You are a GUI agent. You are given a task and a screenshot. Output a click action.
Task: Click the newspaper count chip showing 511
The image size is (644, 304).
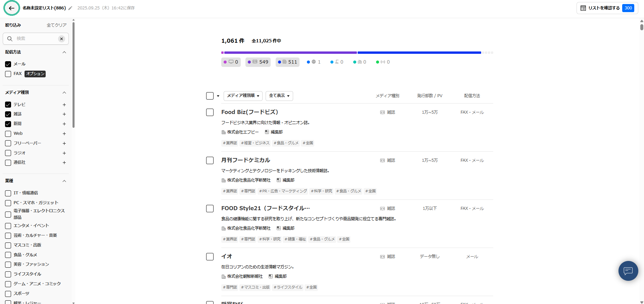pos(287,62)
